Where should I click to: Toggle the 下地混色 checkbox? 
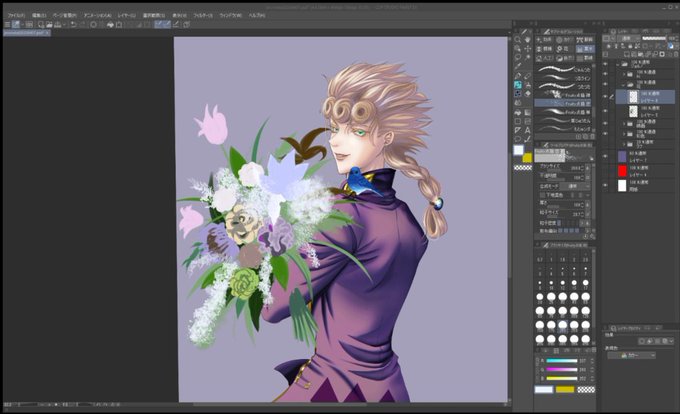(x=543, y=195)
